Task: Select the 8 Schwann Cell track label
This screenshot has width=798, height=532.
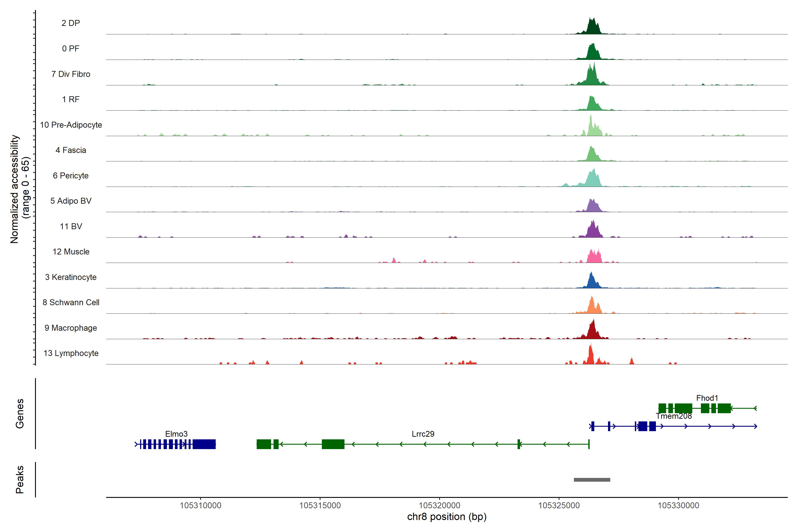Action: (x=71, y=302)
